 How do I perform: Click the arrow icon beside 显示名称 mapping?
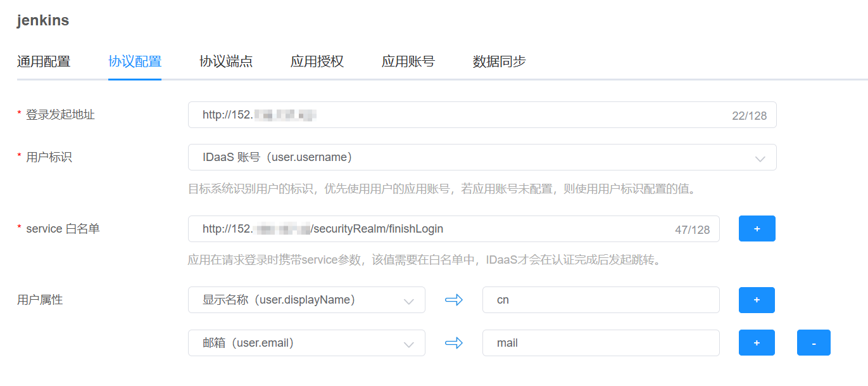(454, 300)
